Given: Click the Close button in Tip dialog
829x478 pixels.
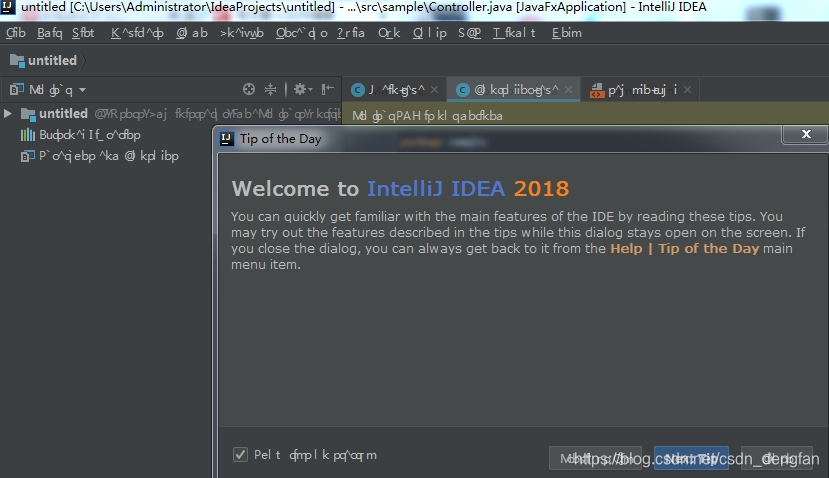Looking at the screenshot, I should [x=777, y=458].
